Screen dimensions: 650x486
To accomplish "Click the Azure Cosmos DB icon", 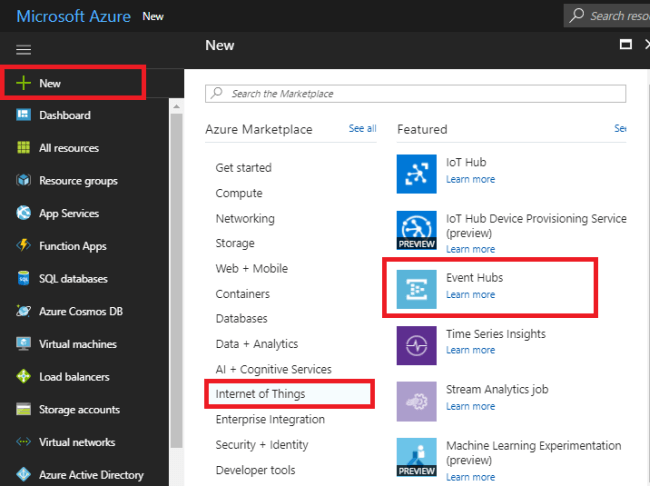I will click(23, 311).
